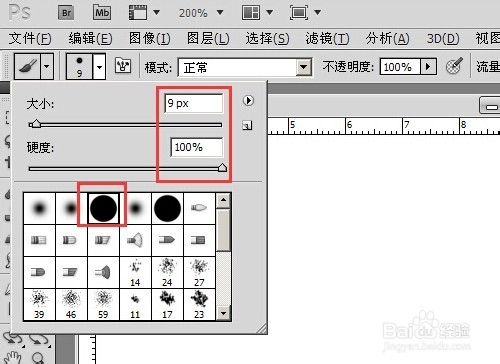The height and width of the screenshot is (364, 500).
Task: Select the fifth hard round brush
Action: click(167, 208)
